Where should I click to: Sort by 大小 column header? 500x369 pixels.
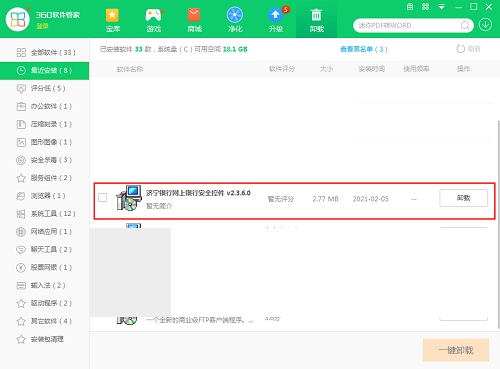326,69
